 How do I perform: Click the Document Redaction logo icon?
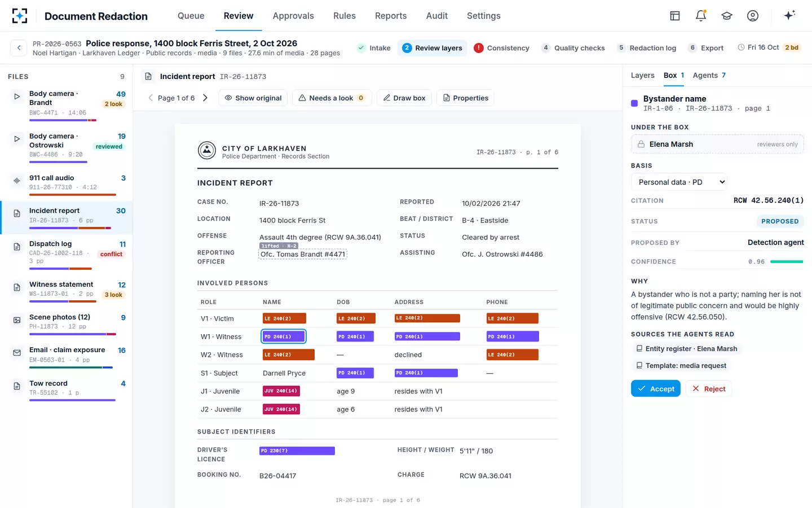[20, 16]
